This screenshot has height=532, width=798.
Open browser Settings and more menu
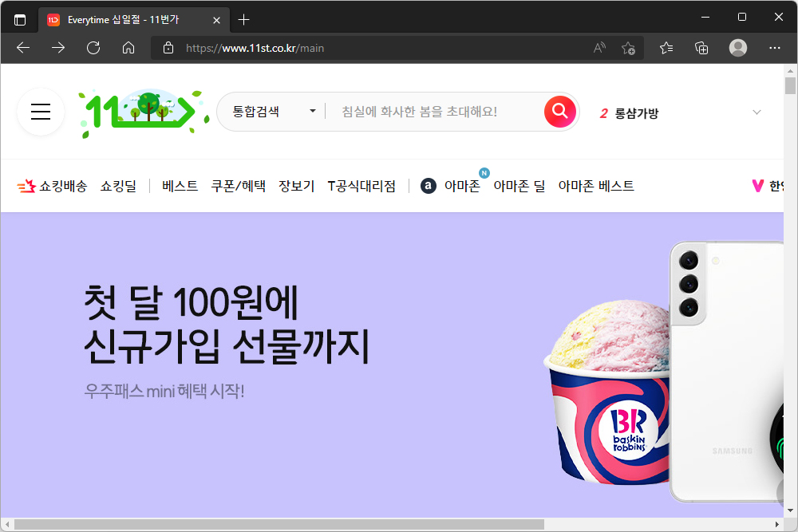pos(775,48)
